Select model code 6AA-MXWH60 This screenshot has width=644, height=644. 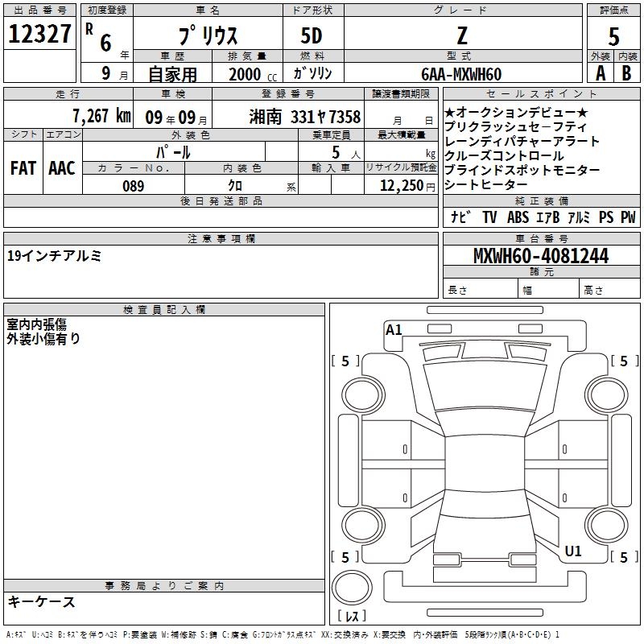pos(461,74)
